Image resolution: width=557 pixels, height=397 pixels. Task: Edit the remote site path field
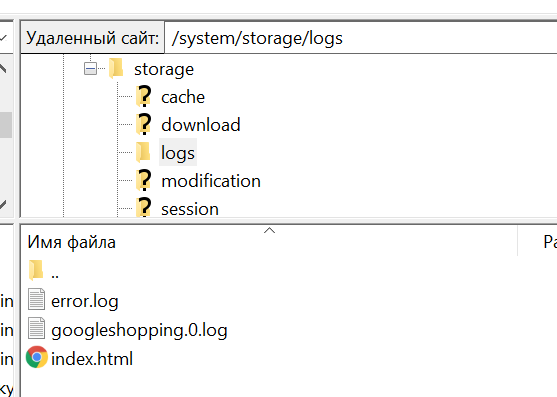pos(361,38)
